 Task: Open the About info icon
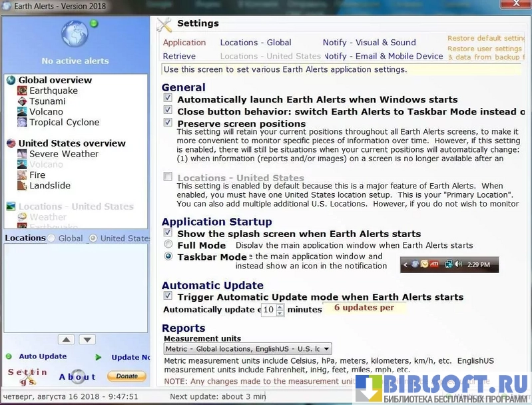(78, 376)
